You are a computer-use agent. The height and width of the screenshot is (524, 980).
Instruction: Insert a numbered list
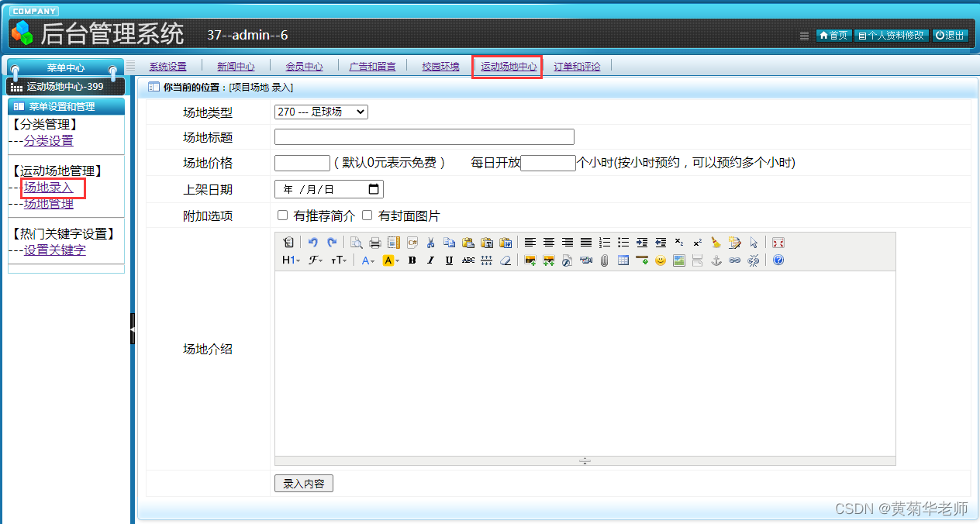[x=605, y=243]
